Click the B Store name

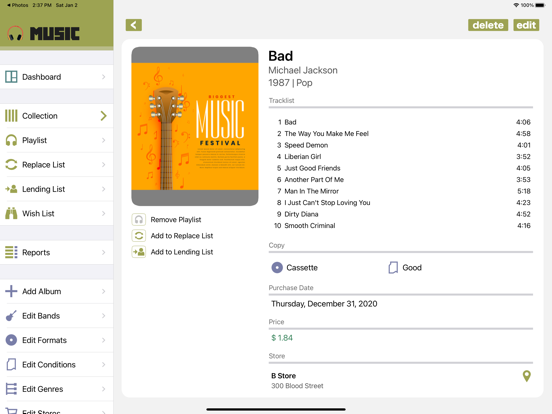click(283, 376)
